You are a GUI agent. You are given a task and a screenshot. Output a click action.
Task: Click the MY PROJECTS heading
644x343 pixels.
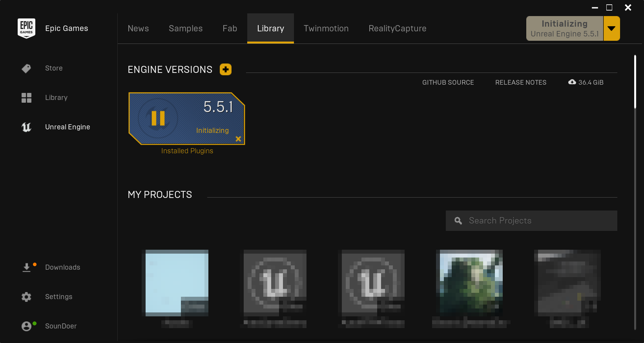(x=160, y=194)
